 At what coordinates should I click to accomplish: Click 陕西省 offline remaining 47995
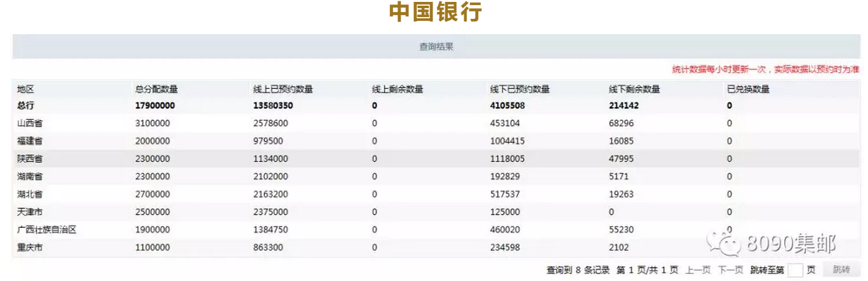621,158
